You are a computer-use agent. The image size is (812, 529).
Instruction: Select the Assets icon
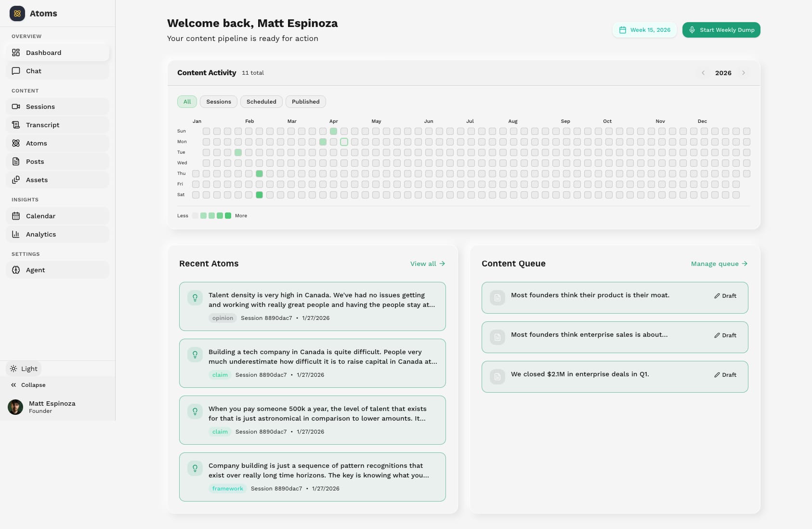click(x=16, y=180)
